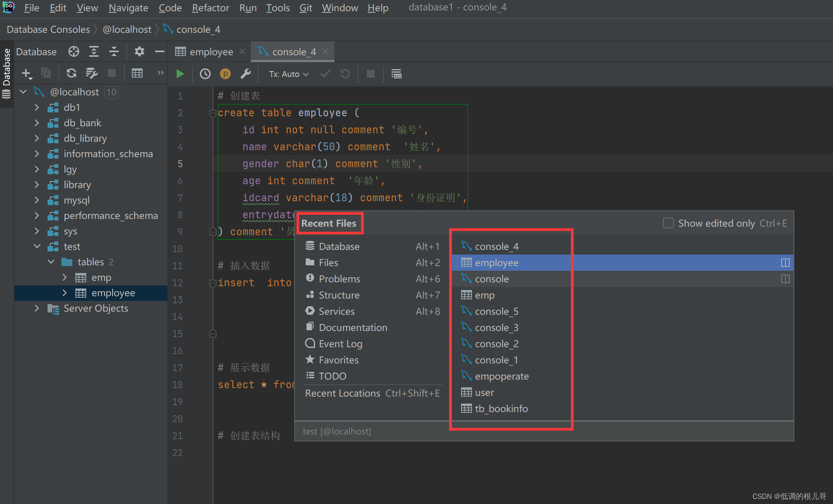Image resolution: width=833 pixels, height=504 pixels.
Task: Roll back the transaction with the undo icon
Action: point(345,74)
